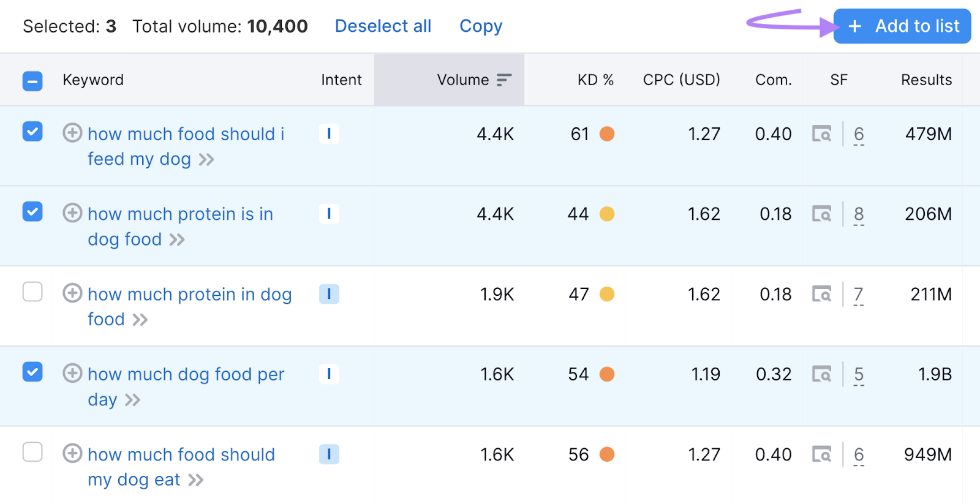The width and height of the screenshot is (980, 504).
Task: Click the select-all checkbox in the table header
Action: click(32, 80)
